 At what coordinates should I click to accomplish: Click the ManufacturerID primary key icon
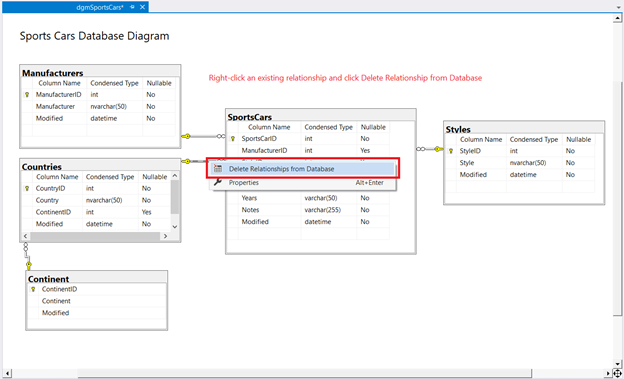pos(27,95)
